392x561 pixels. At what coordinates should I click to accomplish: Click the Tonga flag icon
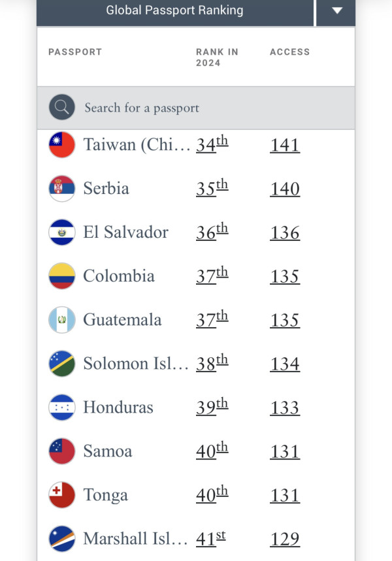coord(62,495)
